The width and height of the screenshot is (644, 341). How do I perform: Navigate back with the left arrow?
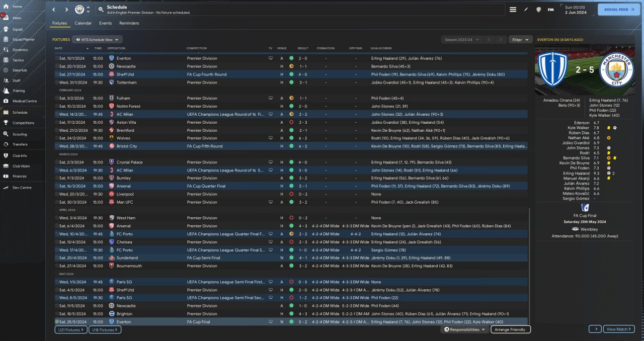point(54,10)
